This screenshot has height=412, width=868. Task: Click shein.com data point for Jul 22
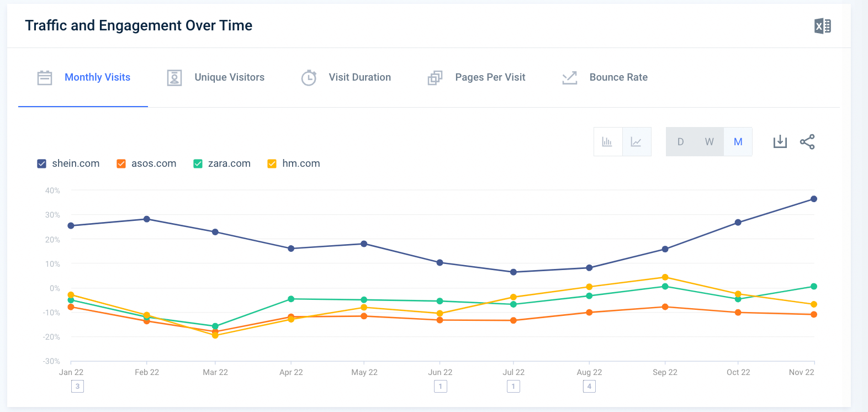[x=514, y=272]
